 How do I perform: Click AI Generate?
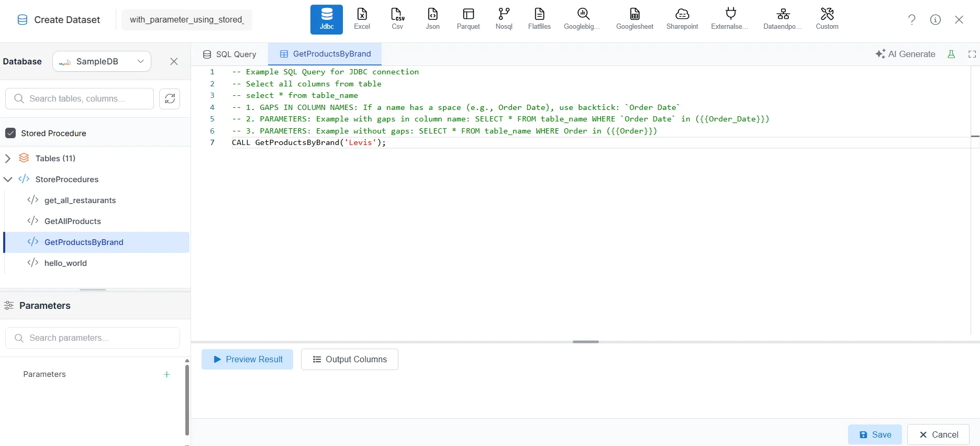click(905, 54)
